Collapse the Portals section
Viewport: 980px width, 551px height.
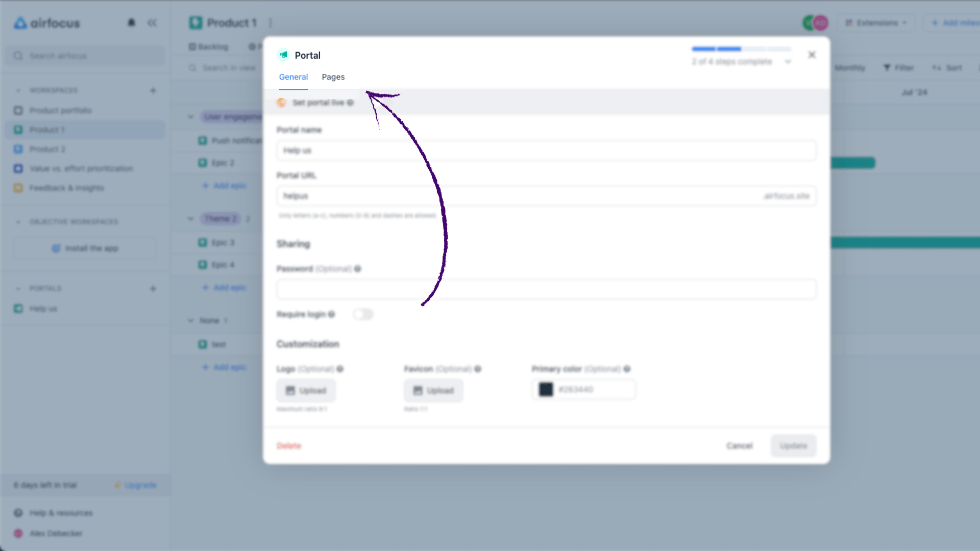point(18,289)
